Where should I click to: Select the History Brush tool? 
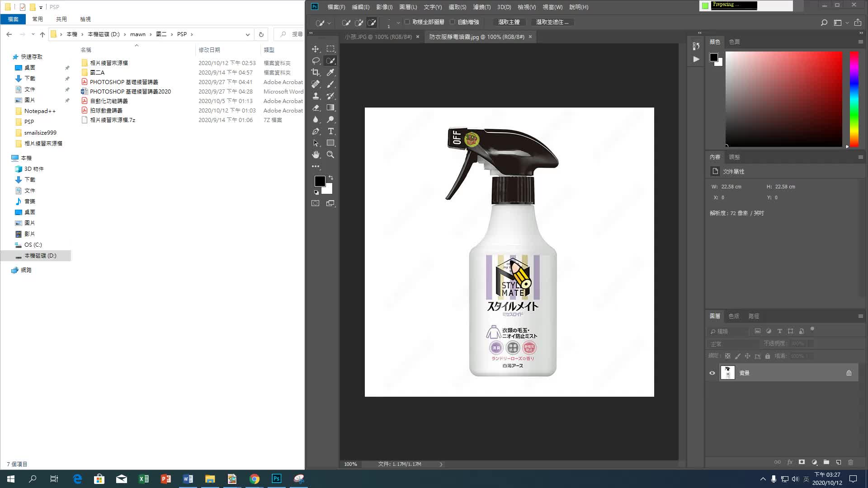coord(330,96)
